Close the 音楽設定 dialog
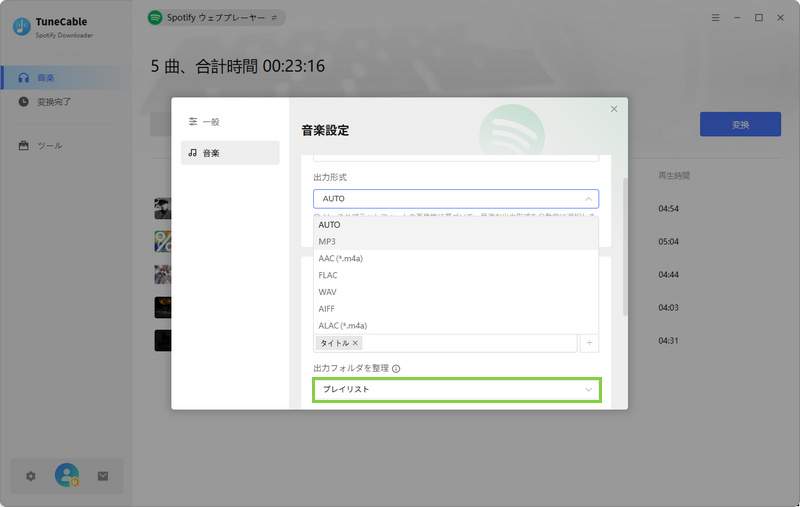 pos(614,109)
